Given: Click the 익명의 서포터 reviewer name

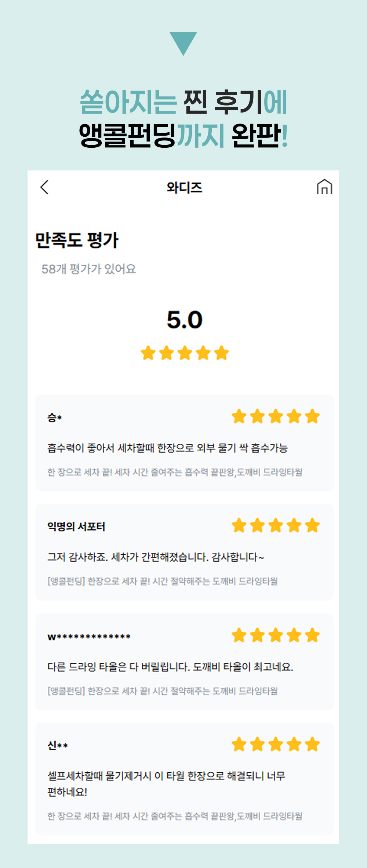Looking at the screenshot, I should [76, 527].
